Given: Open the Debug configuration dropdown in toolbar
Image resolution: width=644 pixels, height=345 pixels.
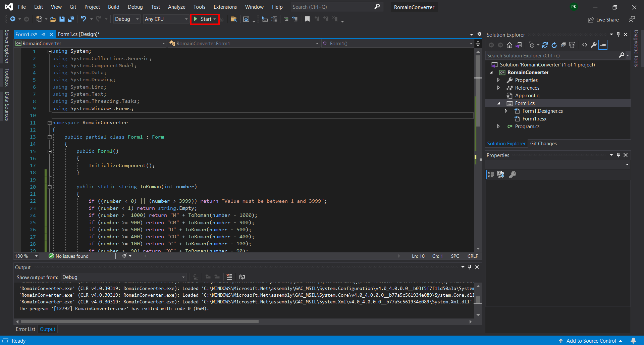Looking at the screenshot, I should 126,19.
